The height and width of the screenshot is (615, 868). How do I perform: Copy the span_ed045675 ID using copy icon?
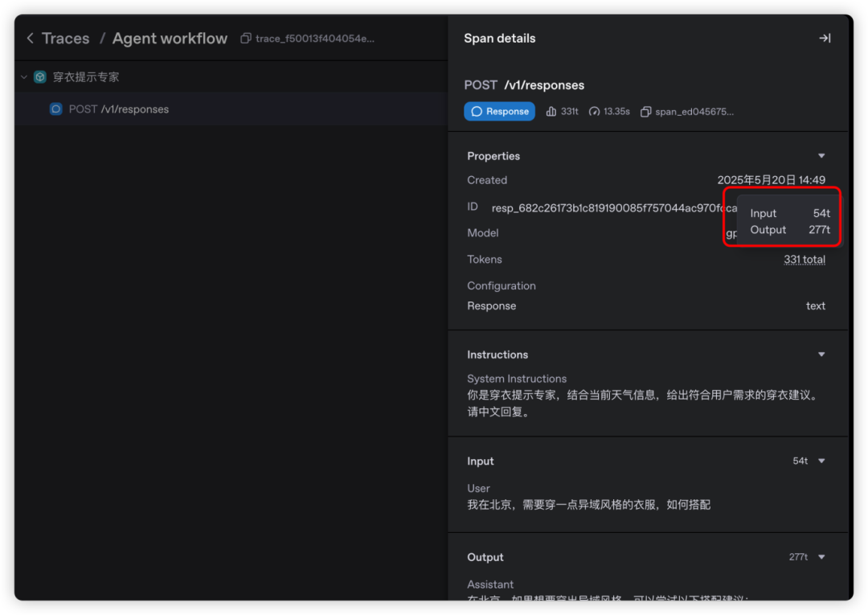[645, 111]
